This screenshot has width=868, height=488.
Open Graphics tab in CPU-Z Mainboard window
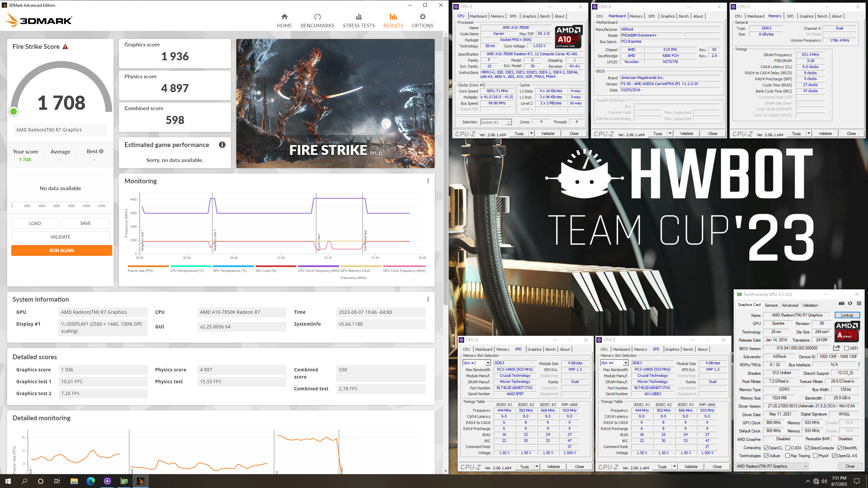(x=668, y=16)
